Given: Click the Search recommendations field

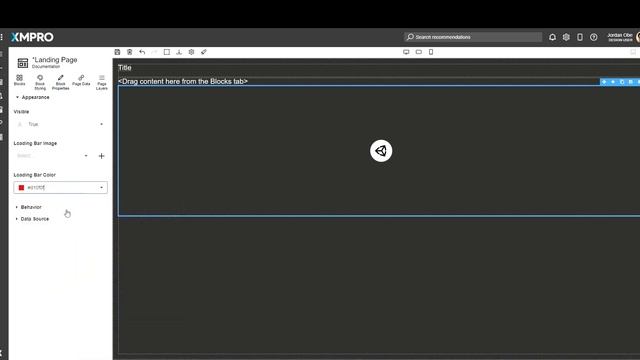Looking at the screenshot, I should pos(473,37).
